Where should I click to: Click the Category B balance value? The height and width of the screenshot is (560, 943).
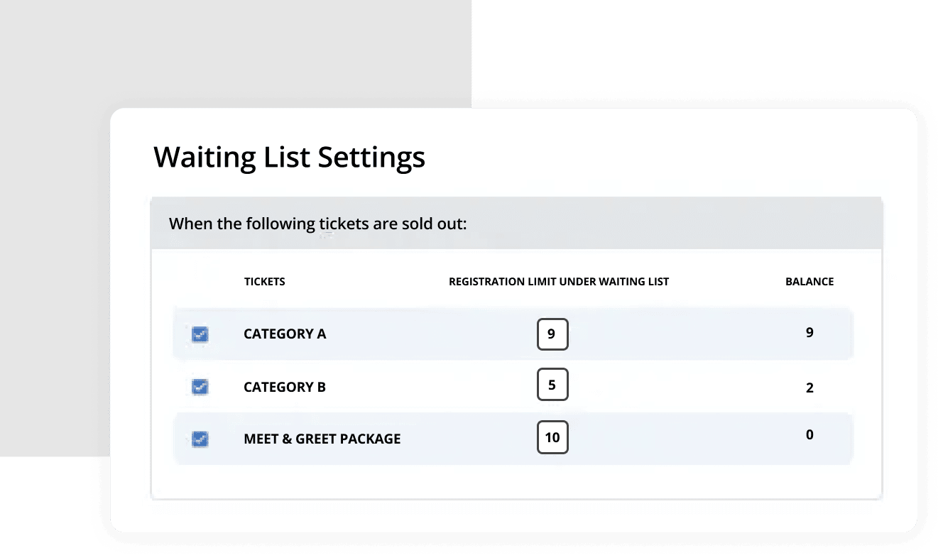click(x=810, y=388)
